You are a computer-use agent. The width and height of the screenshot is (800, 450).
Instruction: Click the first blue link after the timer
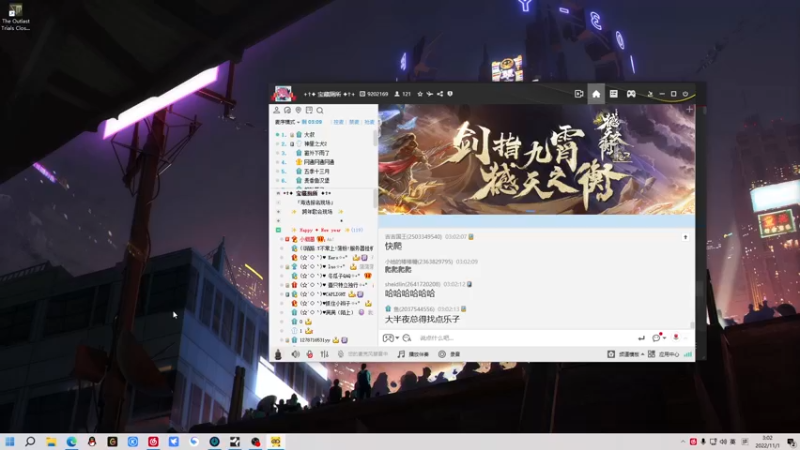(339, 122)
